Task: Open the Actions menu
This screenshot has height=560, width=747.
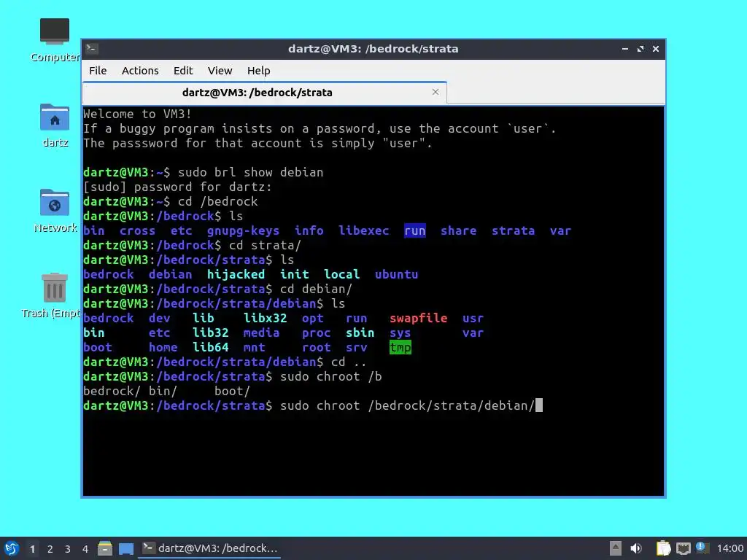Action: pos(140,71)
